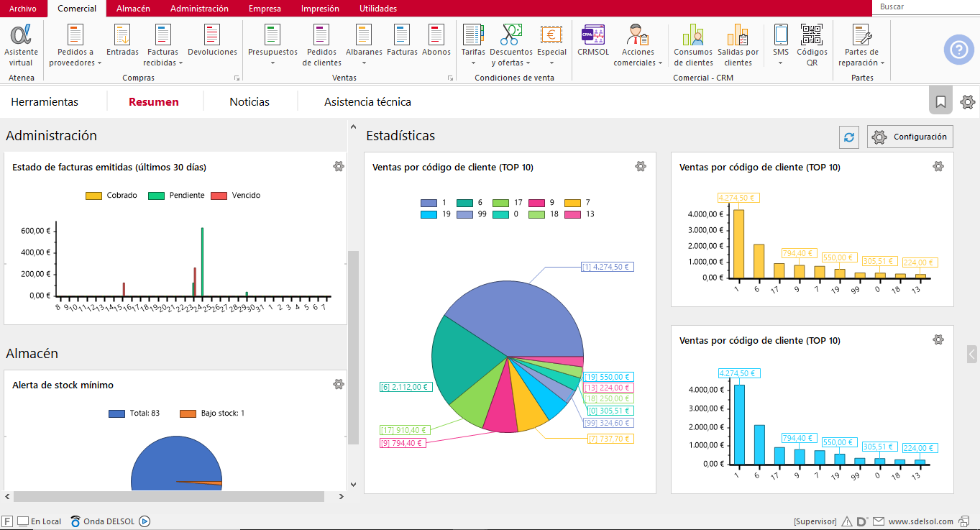Image resolution: width=980 pixels, height=530 pixels.
Task: Expand Presupuestos dropdown arrow
Action: pos(273,63)
